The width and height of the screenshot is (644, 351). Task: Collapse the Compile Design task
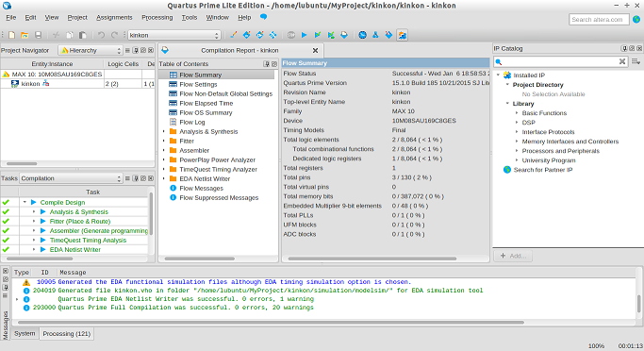[25, 202]
